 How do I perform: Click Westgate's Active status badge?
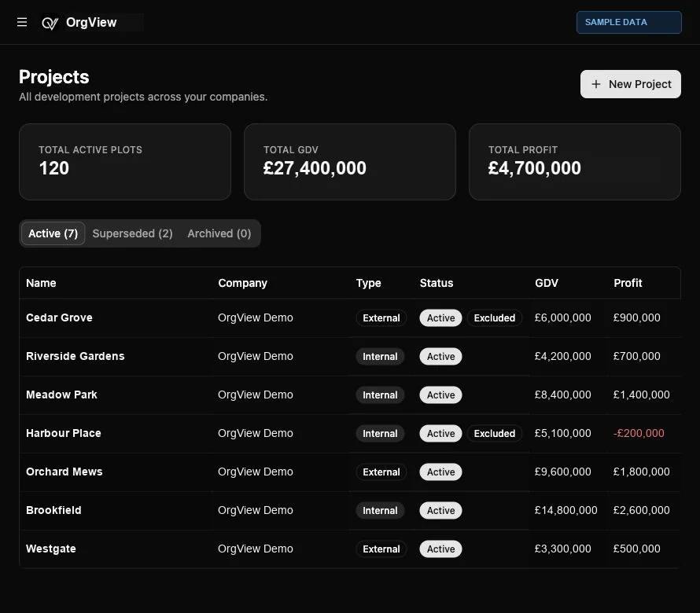pos(440,549)
